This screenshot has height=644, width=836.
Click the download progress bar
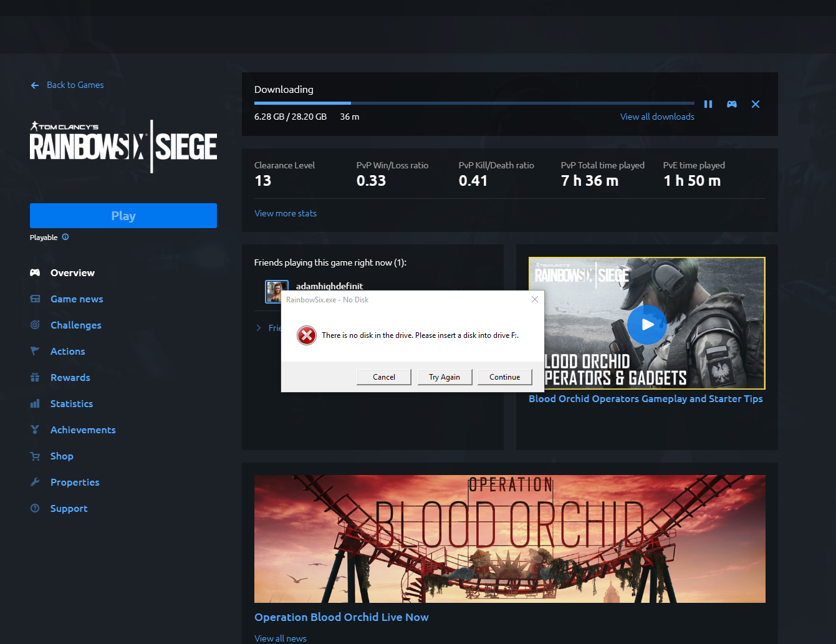(474, 103)
